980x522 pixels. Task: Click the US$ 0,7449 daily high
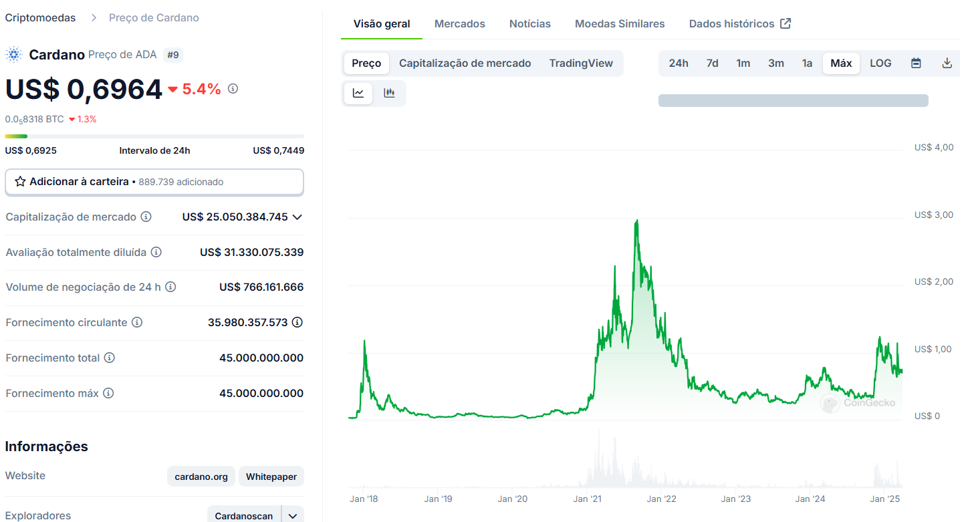pos(279,150)
